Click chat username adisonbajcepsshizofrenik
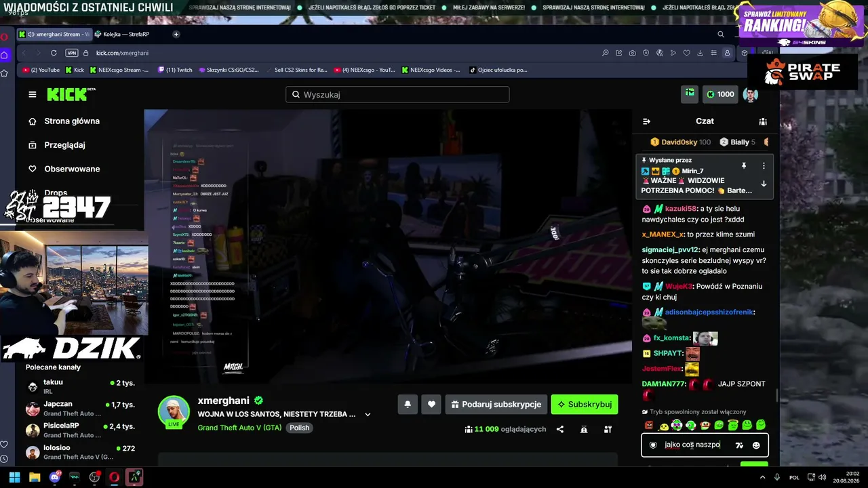 (709, 312)
